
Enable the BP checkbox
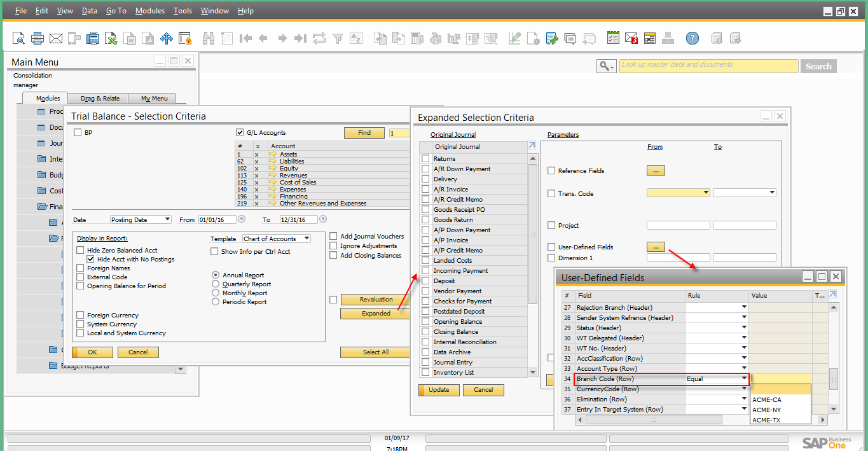(78, 132)
